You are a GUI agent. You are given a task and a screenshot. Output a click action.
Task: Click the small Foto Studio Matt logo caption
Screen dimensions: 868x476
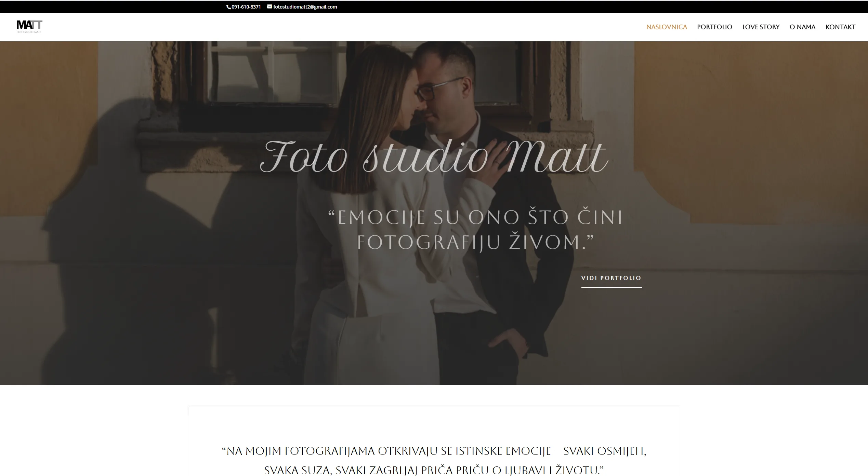[29, 32]
